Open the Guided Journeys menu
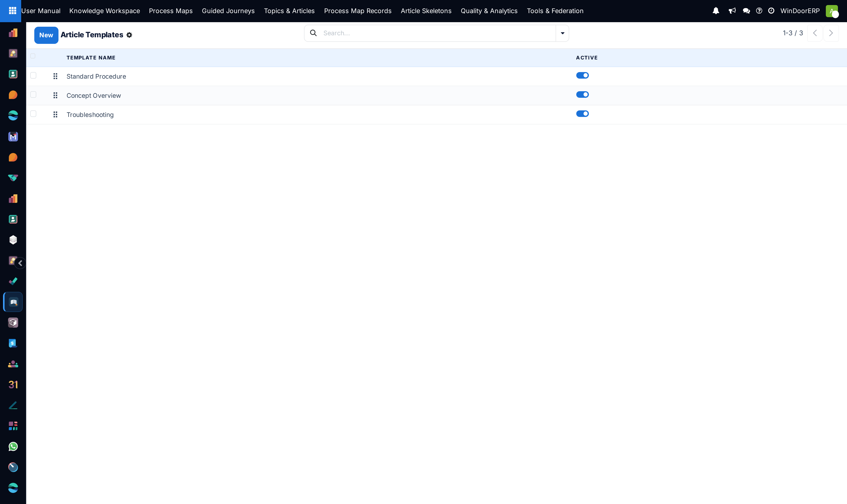847x504 pixels. pyautogui.click(x=228, y=11)
